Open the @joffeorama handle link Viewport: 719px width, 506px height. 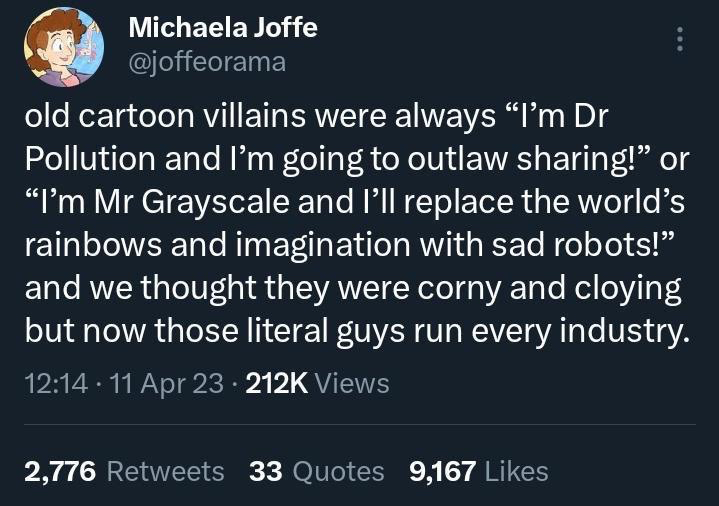click(207, 62)
